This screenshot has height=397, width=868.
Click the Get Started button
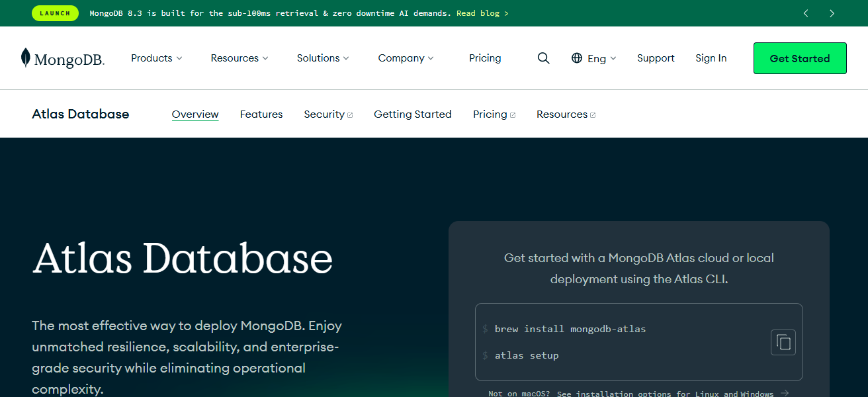[x=800, y=58]
